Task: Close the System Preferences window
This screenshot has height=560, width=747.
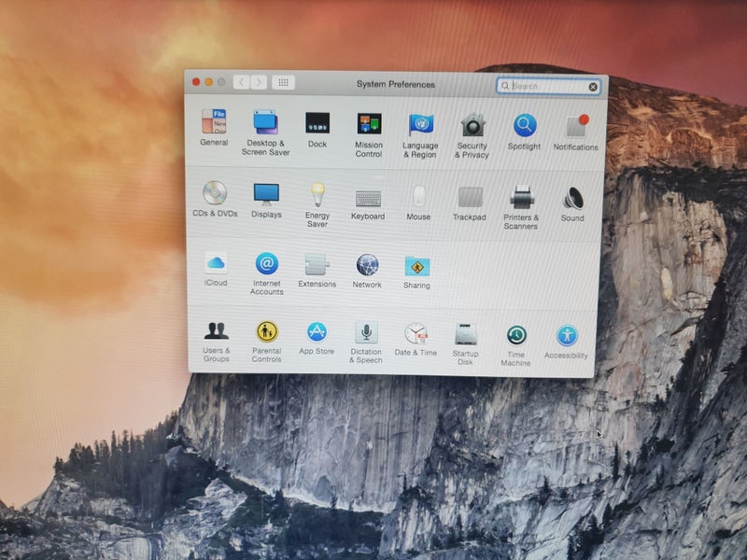Action: click(196, 81)
